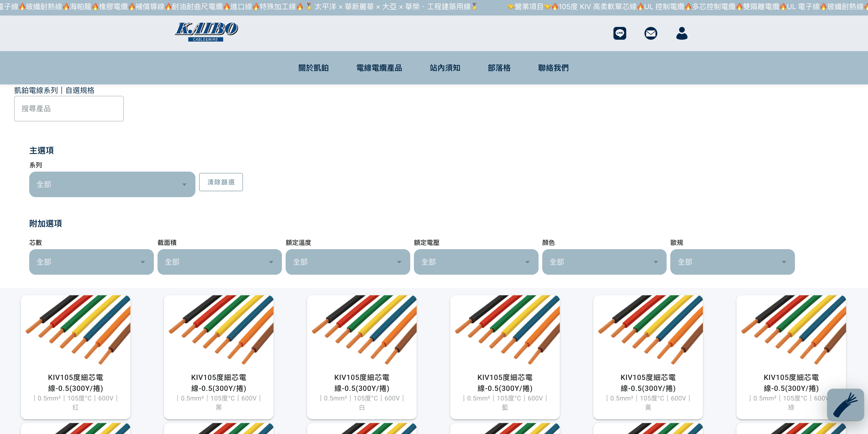Image resolution: width=868 pixels, height=434 pixels.
Task: Click the 聯絡我們 contact menu
Action: click(x=553, y=68)
